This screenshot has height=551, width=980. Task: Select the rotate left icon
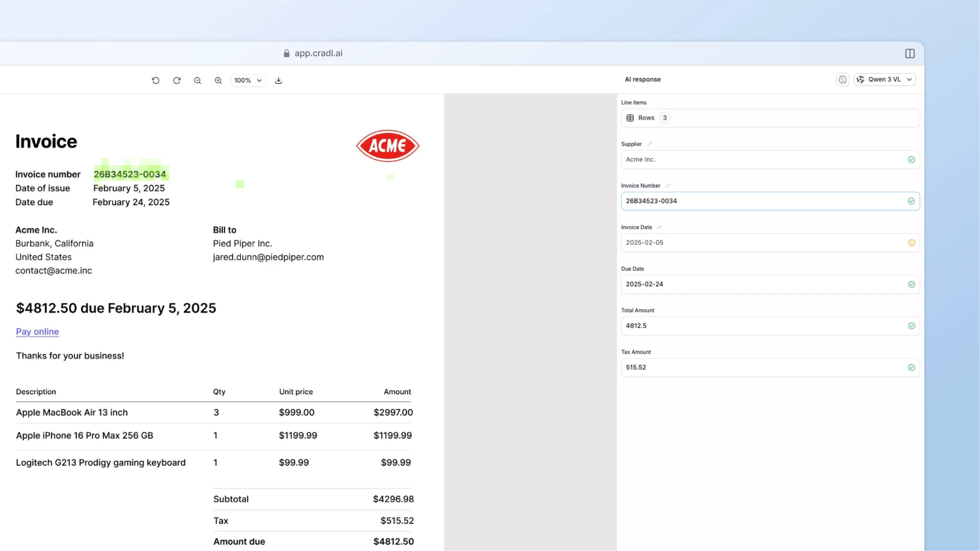click(x=156, y=80)
